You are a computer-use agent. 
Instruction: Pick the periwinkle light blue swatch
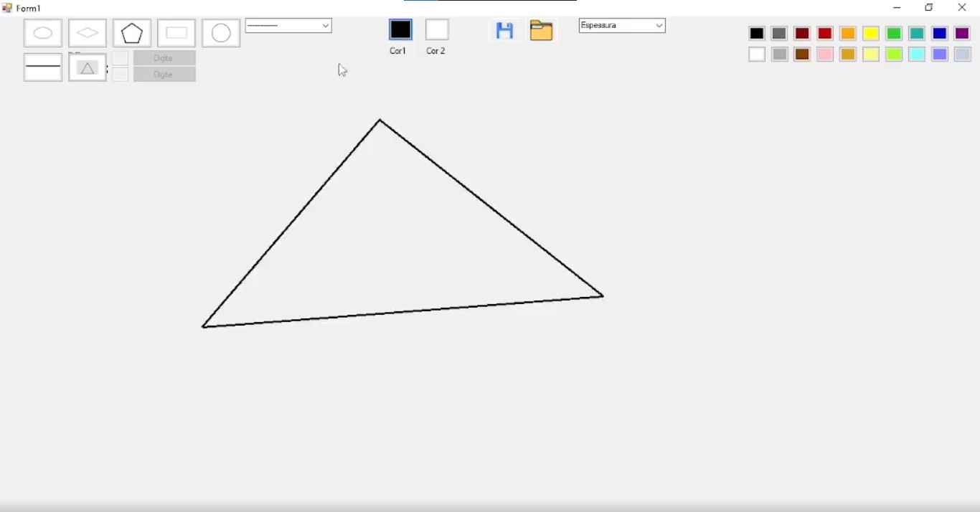[x=941, y=54]
